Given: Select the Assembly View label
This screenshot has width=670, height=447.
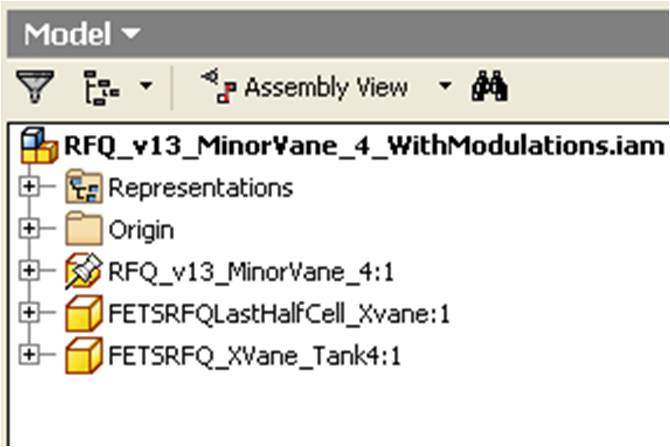Looking at the screenshot, I should (x=326, y=88).
